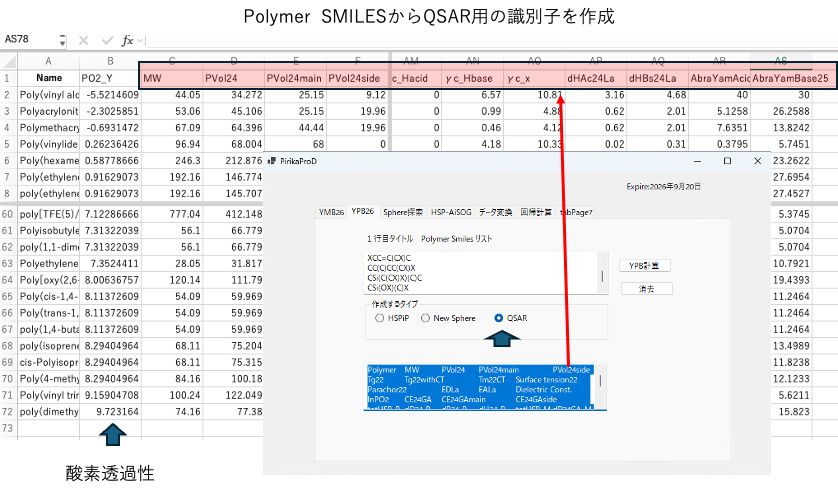Select the QSAR radio option
This screenshot has width=838, height=496.
point(499,318)
